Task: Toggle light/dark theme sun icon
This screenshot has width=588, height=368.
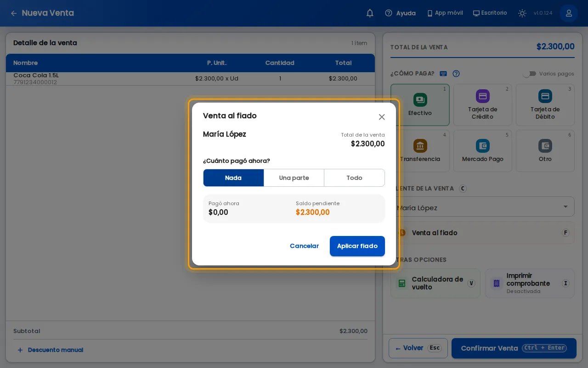Action: (522, 13)
